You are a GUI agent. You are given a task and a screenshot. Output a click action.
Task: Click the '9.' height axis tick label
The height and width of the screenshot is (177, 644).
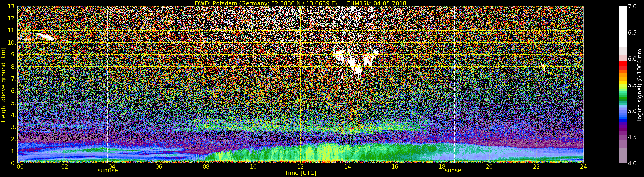pos(14,55)
